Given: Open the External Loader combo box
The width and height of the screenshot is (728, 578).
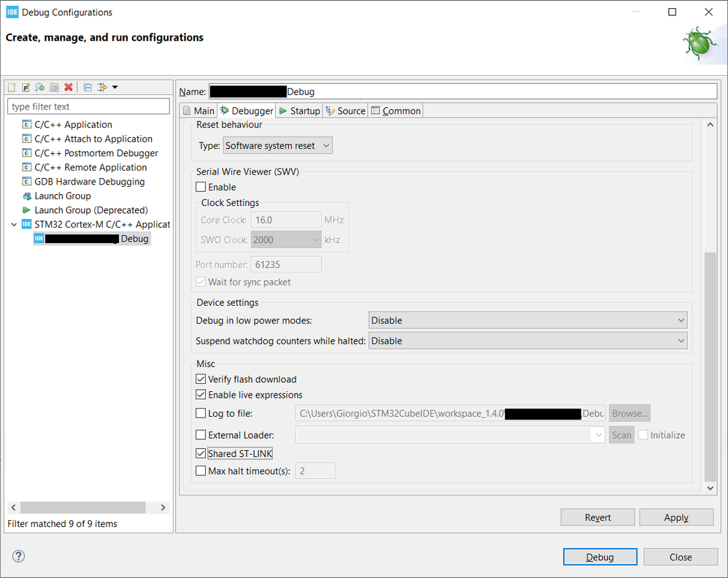Looking at the screenshot, I should pyautogui.click(x=450, y=435).
